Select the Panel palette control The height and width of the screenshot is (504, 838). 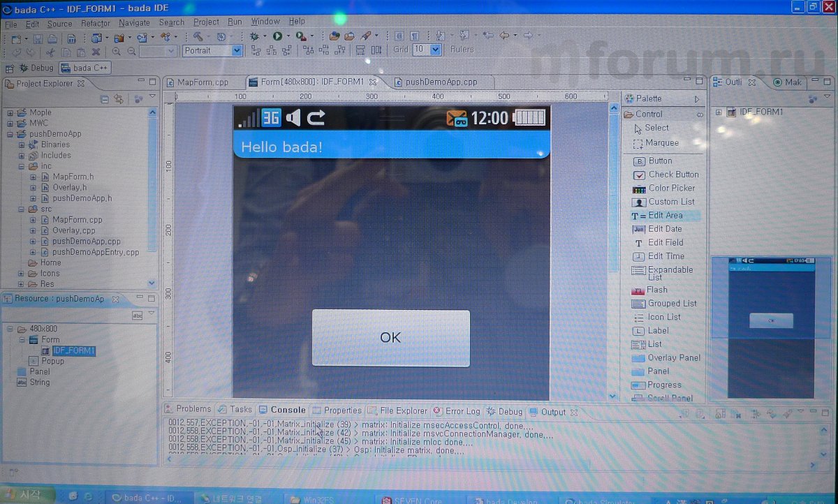[x=650, y=371]
